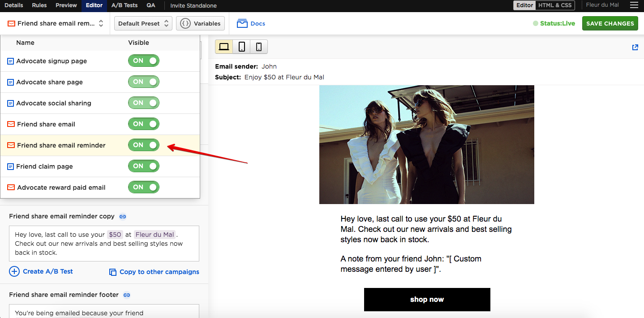This screenshot has width=644, height=318.
Task: Toggle Advocate reward paid email visibility
Action: [144, 187]
